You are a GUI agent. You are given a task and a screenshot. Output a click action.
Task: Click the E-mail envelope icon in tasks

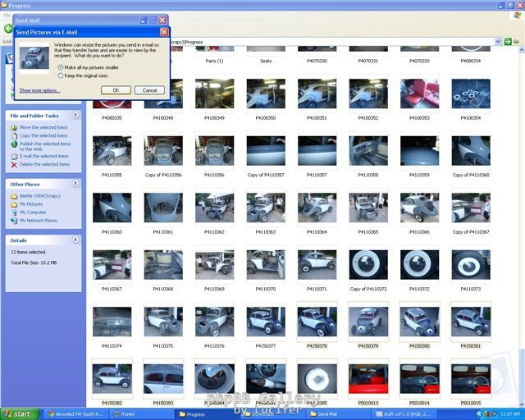point(14,157)
